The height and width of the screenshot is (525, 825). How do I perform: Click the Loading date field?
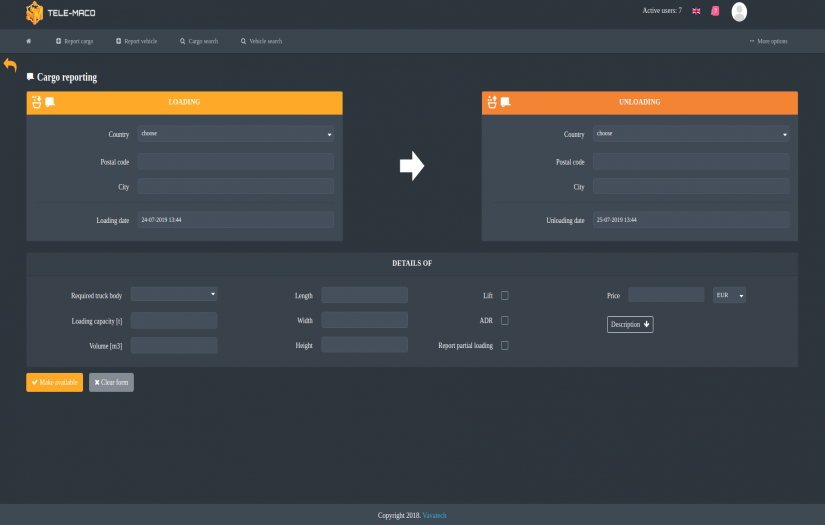click(x=236, y=220)
